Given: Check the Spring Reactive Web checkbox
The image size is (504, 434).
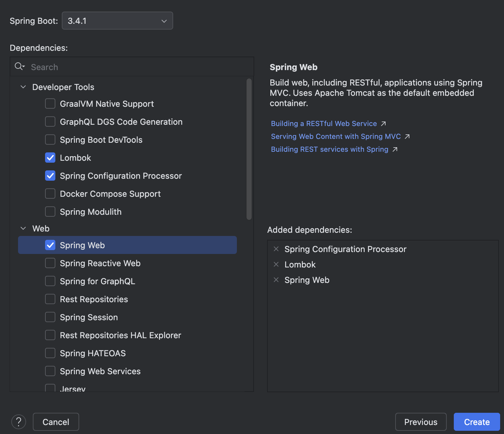Looking at the screenshot, I should (x=50, y=263).
